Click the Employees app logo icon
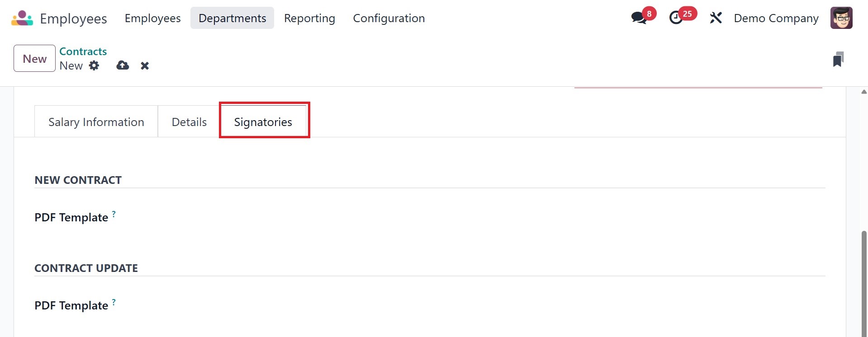This screenshot has width=868, height=337. click(22, 19)
